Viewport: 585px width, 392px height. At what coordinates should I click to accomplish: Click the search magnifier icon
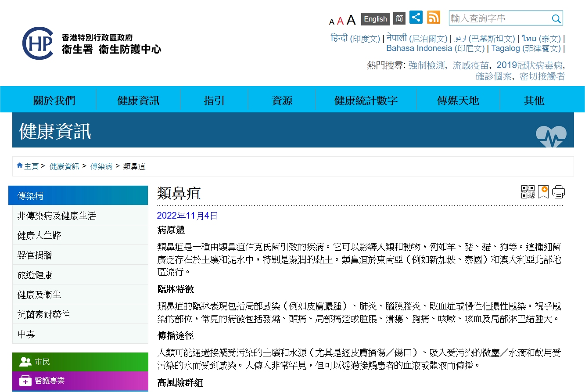[x=556, y=18]
